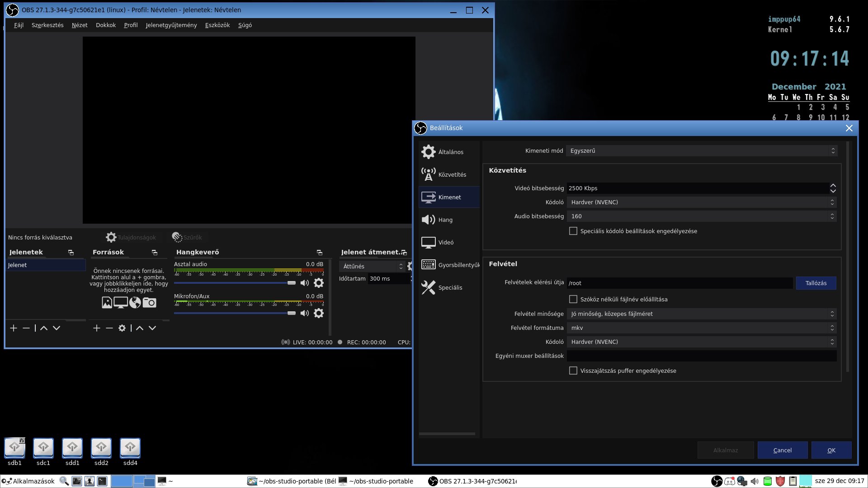Click the taskbar volume speaker icon
868x488 pixels.
pos(755,481)
